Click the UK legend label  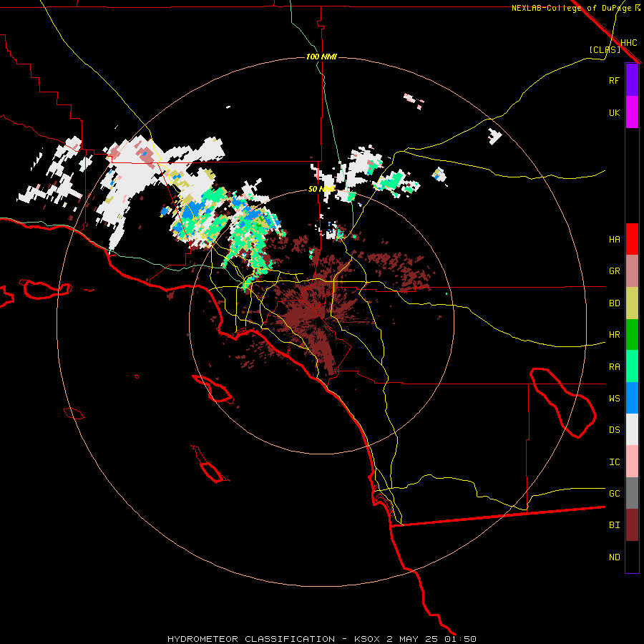point(614,113)
